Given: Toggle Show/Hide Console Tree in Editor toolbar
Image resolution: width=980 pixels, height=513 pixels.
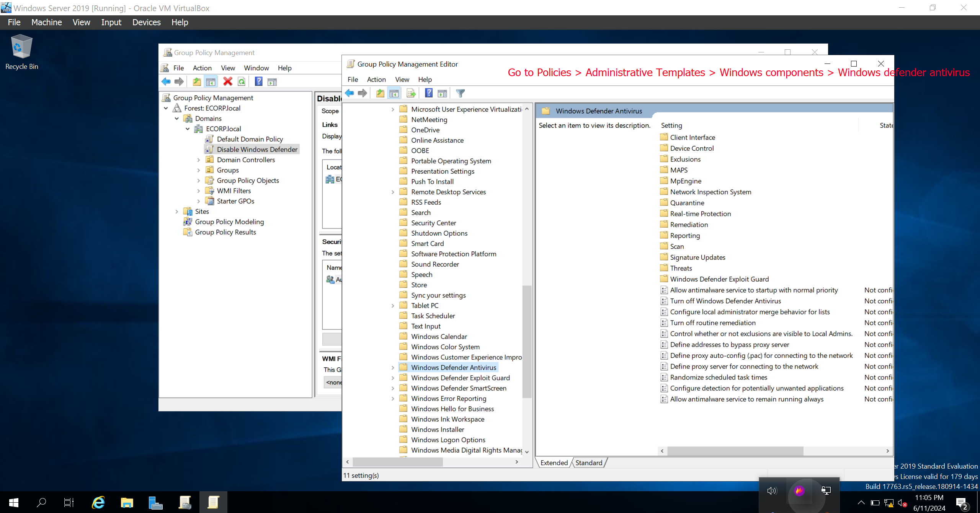Looking at the screenshot, I should click(x=394, y=93).
